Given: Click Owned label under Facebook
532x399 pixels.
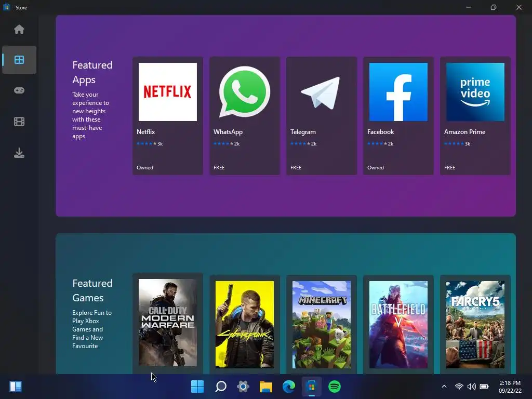Looking at the screenshot, I should (x=376, y=168).
